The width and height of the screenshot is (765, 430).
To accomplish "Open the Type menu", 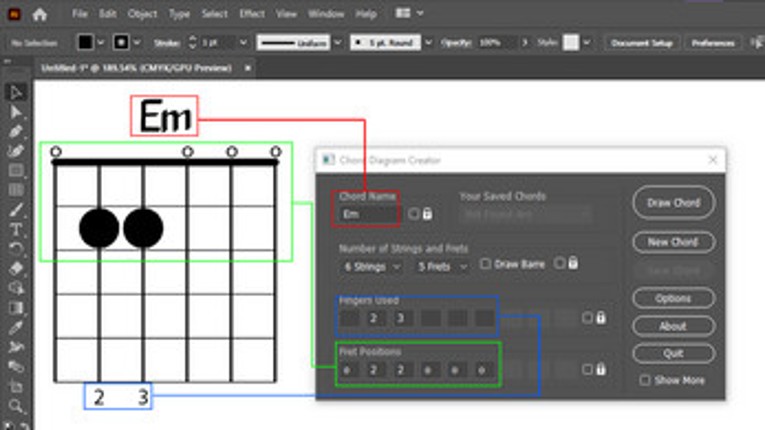I will coord(179,14).
